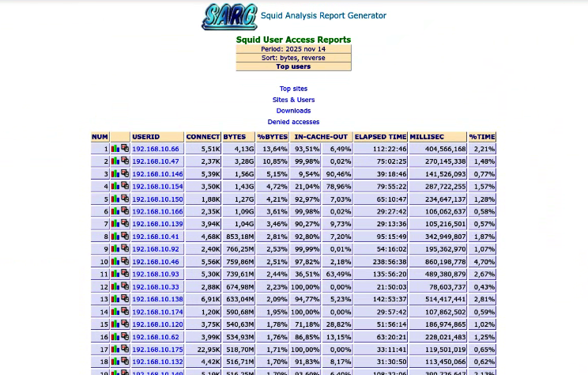Image resolution: width=588 pixels, height=375 pixels.
Task: Open date/time report icon for 192.168.10.92
Action: pyautogui.click(x=125, y=249)
